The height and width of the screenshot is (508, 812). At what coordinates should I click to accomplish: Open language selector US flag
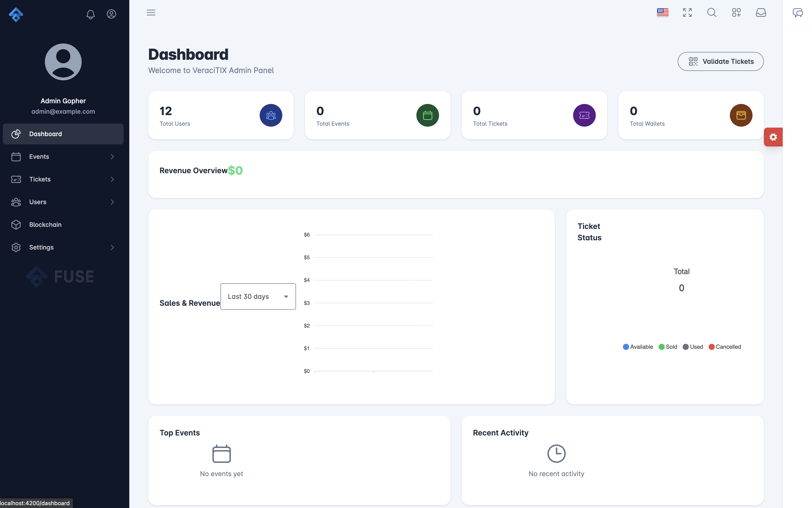click(663, 13)
